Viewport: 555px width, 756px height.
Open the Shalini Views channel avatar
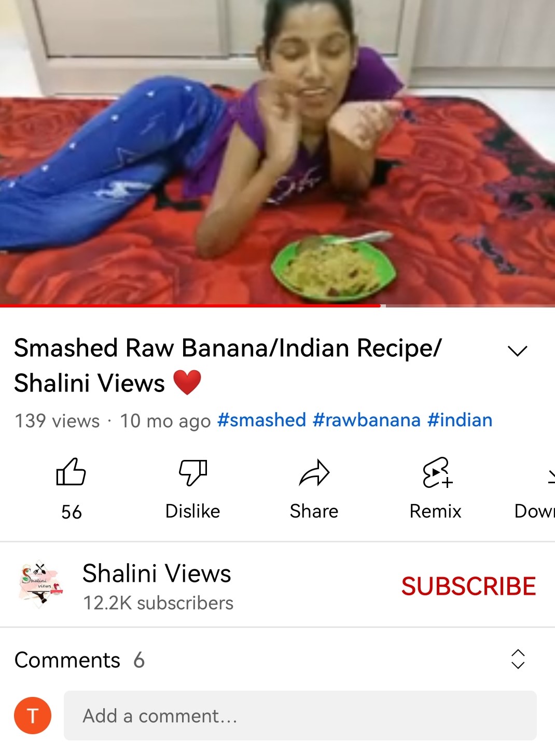coord(41,585)
